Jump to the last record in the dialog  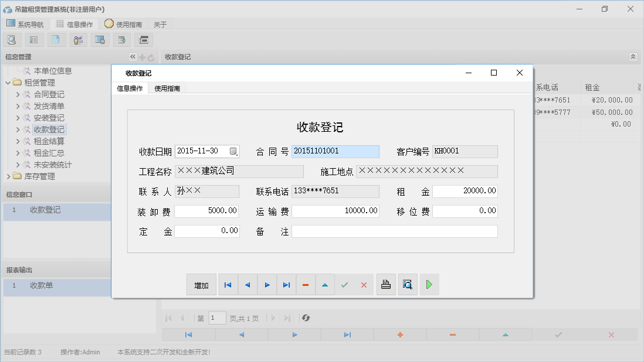coord(286,284)
